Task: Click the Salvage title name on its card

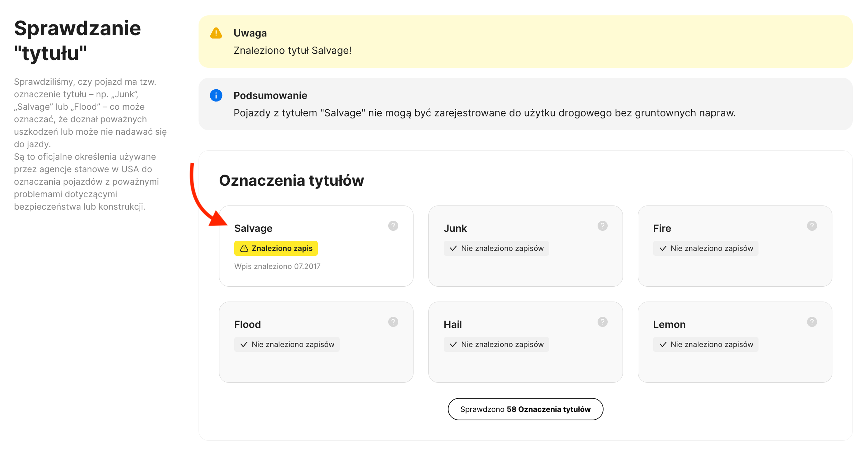Action: tap(253, 228)
